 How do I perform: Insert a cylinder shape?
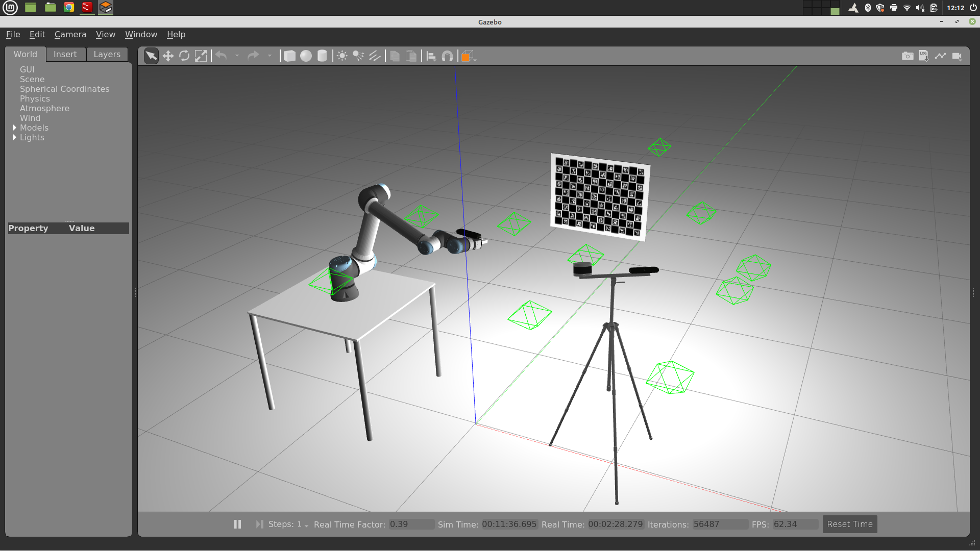[322, 56]
